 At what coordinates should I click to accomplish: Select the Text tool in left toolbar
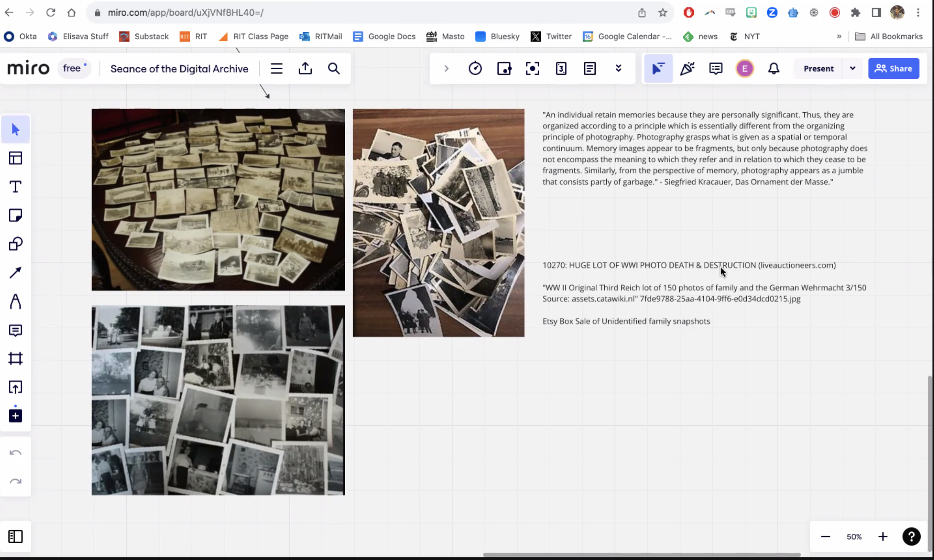point(15,187)
